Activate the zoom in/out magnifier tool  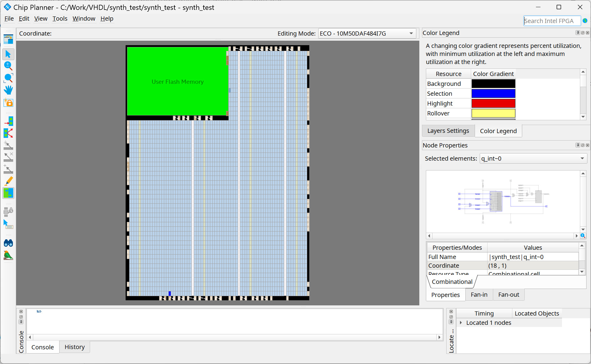(x=8, y=66)
